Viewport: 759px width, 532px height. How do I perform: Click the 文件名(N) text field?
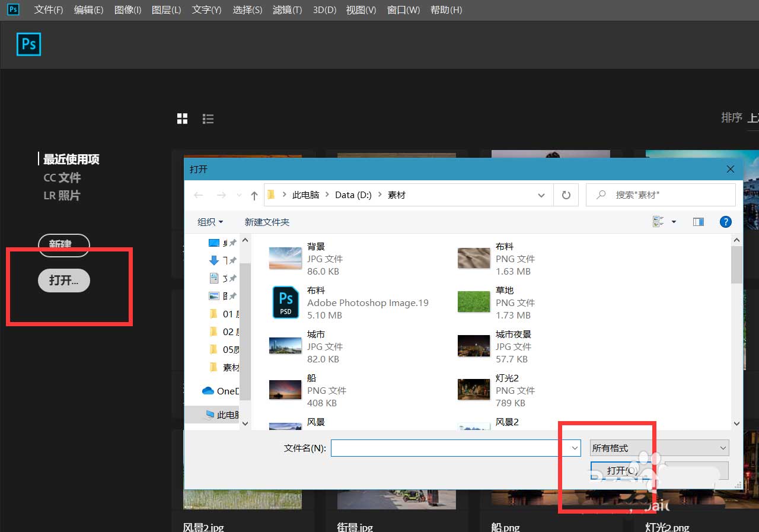pyautogui.click(x=455, y=448)
